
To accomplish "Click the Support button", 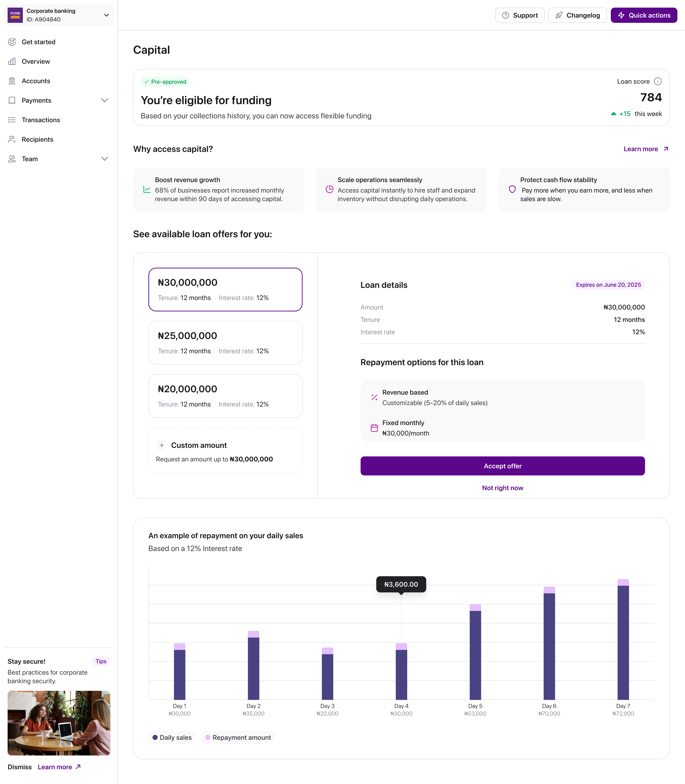I will (x=519, y=15).
